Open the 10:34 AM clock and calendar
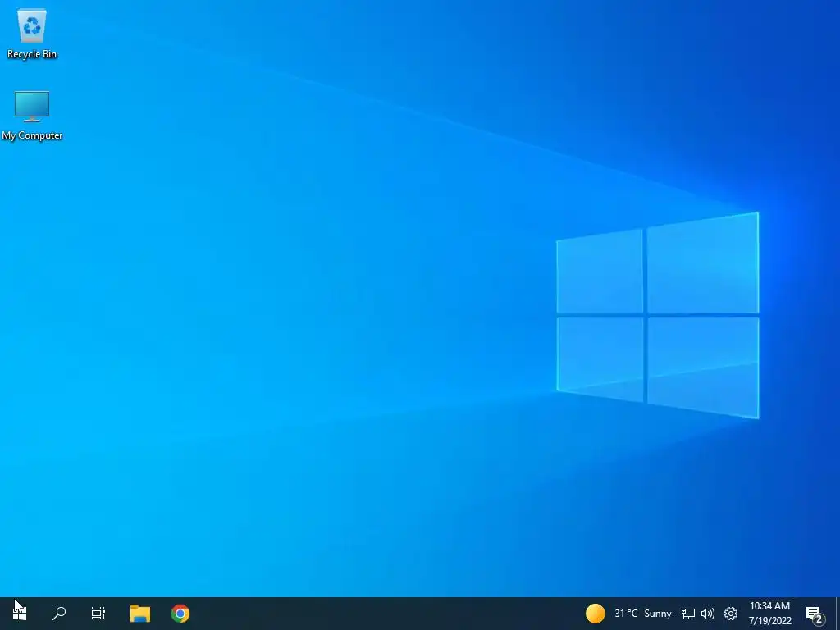Screen dimensions: 840x630 tap(769, 614)
